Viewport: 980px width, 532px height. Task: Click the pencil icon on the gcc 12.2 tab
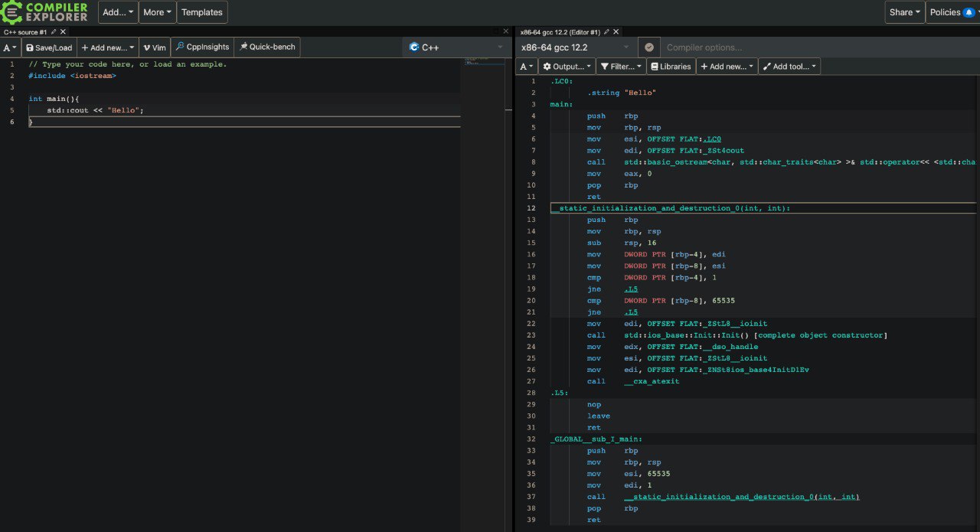point(606,32)
